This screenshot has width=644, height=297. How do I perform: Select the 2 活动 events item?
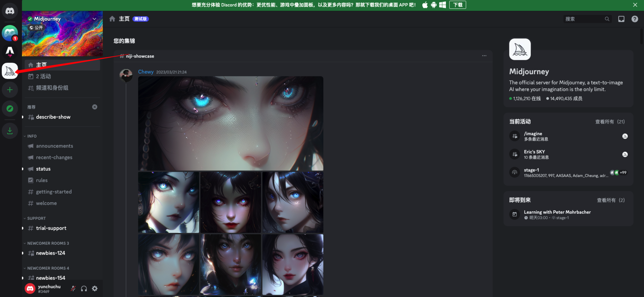tap(43, 77)
